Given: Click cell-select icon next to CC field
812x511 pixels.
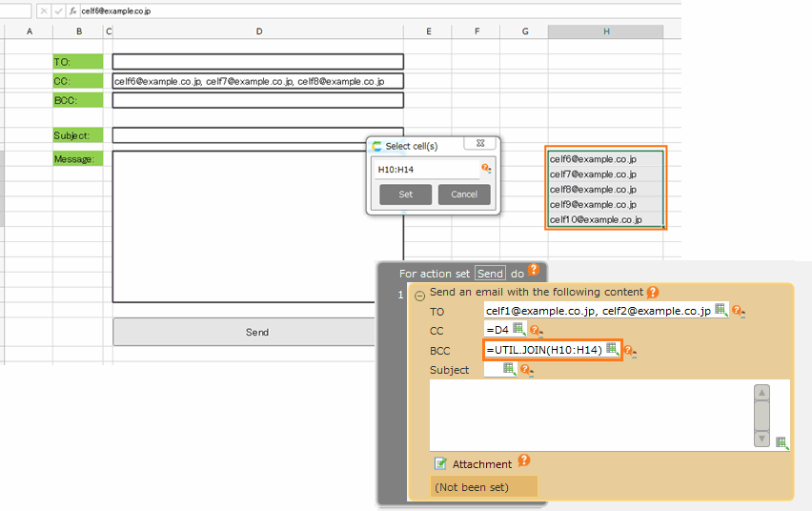Looking at the screenshot, I should [518, 329].
